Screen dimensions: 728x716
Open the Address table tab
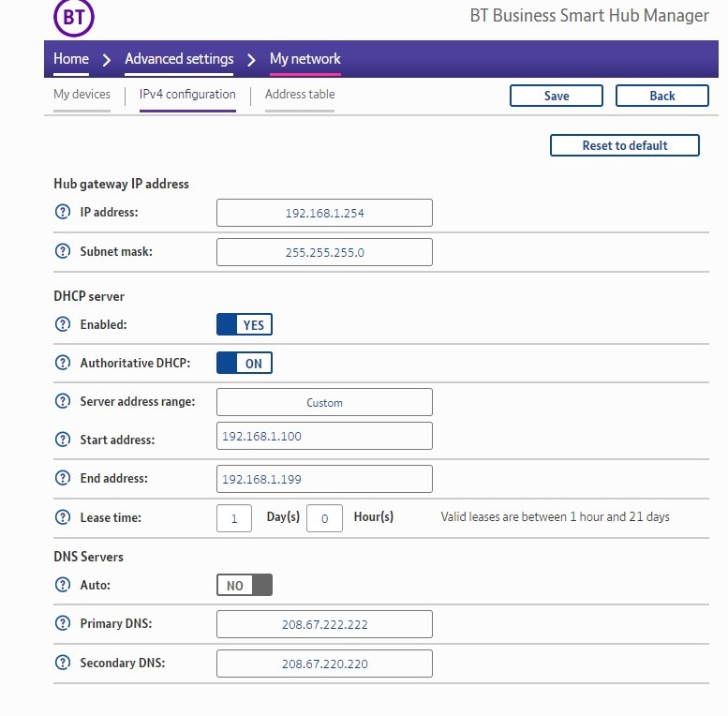click(300, 95)
